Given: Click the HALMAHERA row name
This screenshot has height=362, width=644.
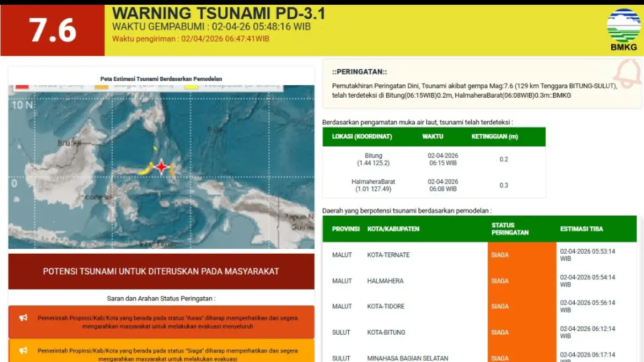Looking at the screenshot, I should (x=385, y=280).
